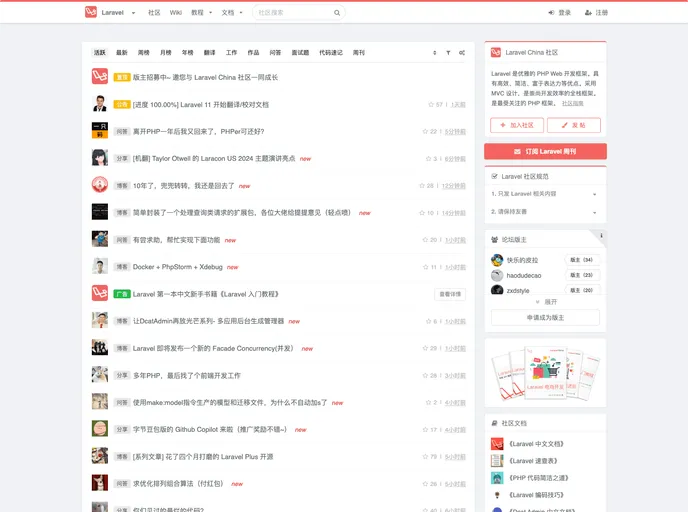
Task: Switch to the 作品 tab
Action: [x=253, y=53]
